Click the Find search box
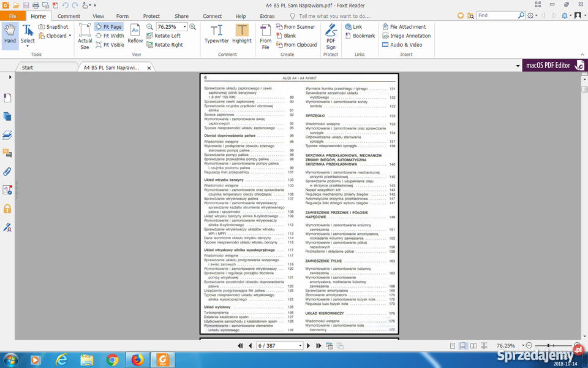The height and width of the screenshot is (368, 588). click(x=497, y=15)
